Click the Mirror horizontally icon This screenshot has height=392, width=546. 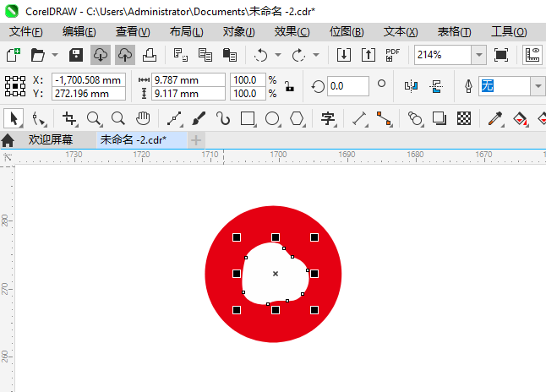tap(411, 86)
